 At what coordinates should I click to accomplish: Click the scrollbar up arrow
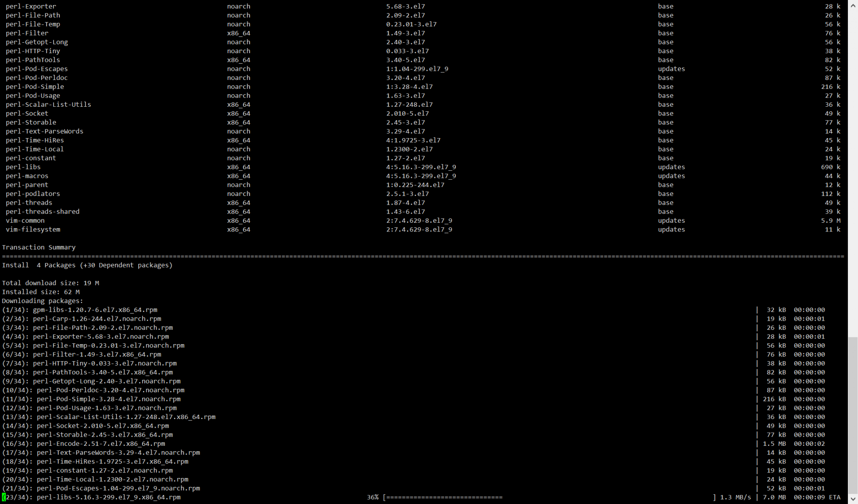click(854, 6)
